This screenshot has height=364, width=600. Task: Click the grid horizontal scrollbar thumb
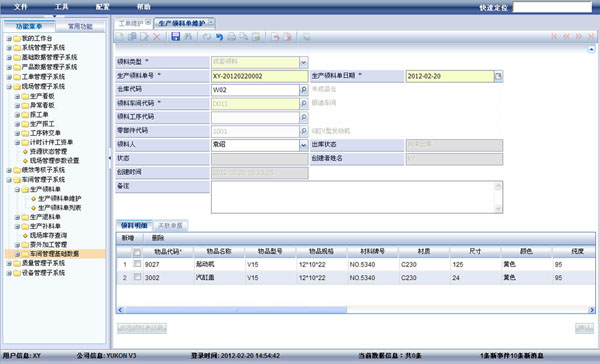pyautogui.click(x=236, y=310)
